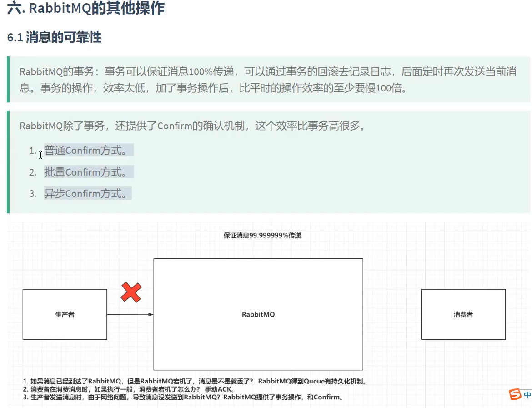The width and height of the screenshot is (532, 408).
Task: Click the heading 六. RabbitMQ的其他操作
Action: (x=86, y=8)
